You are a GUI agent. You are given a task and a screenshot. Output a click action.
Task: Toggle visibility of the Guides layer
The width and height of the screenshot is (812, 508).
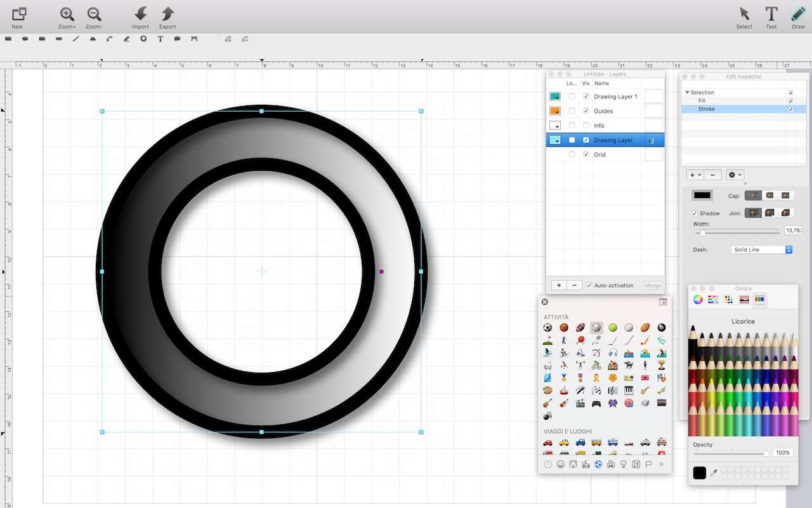[x=586, y=111]
